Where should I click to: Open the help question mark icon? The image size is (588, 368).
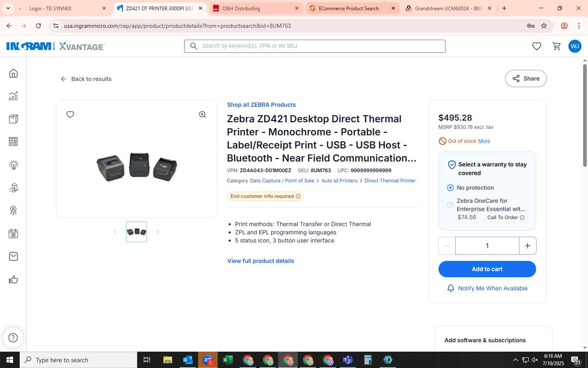coord(13,338)
